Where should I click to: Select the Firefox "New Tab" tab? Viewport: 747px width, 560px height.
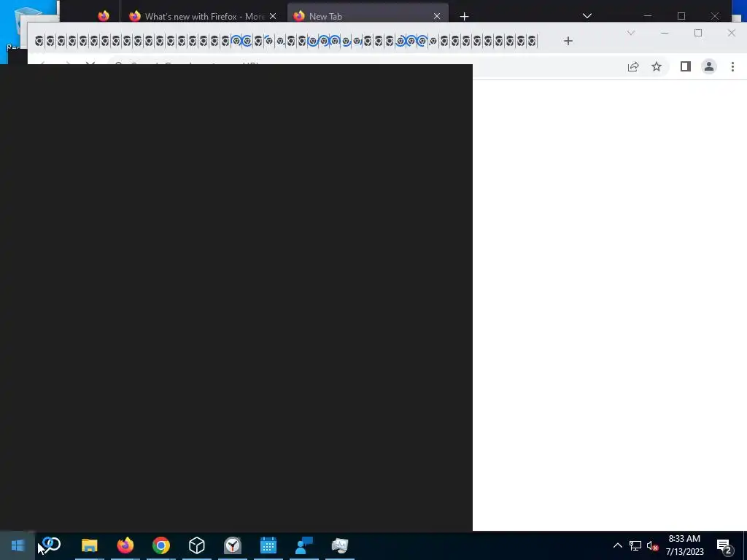tap(368, 16)
